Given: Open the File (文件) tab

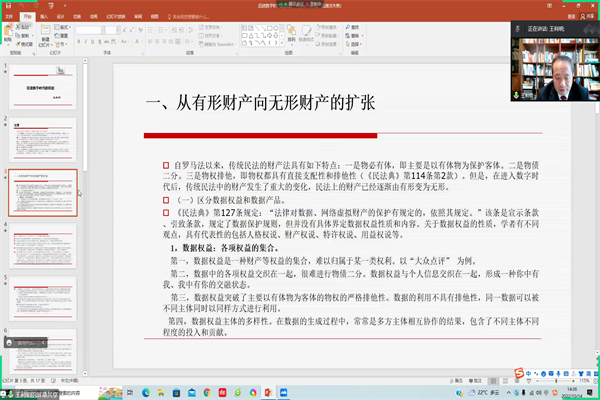Looking at the screenshot, I should 8,17.
